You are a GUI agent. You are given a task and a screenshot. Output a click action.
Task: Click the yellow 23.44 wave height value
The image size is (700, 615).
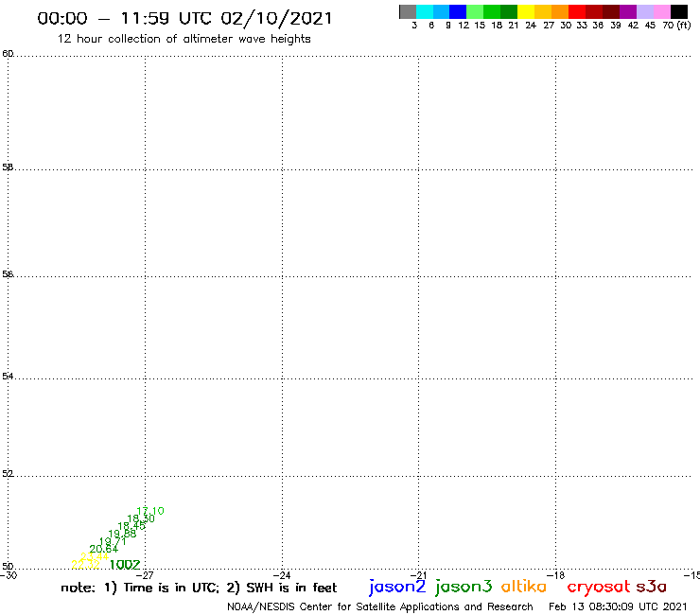point(95,556)
